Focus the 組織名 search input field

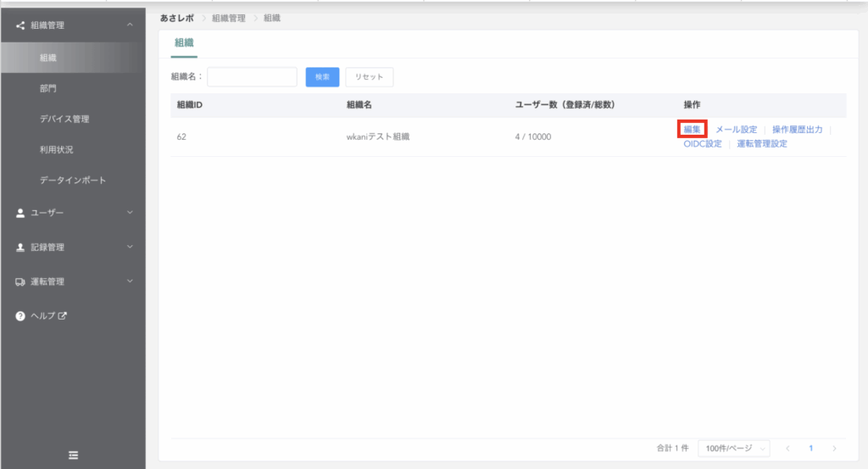coord(252,77)
